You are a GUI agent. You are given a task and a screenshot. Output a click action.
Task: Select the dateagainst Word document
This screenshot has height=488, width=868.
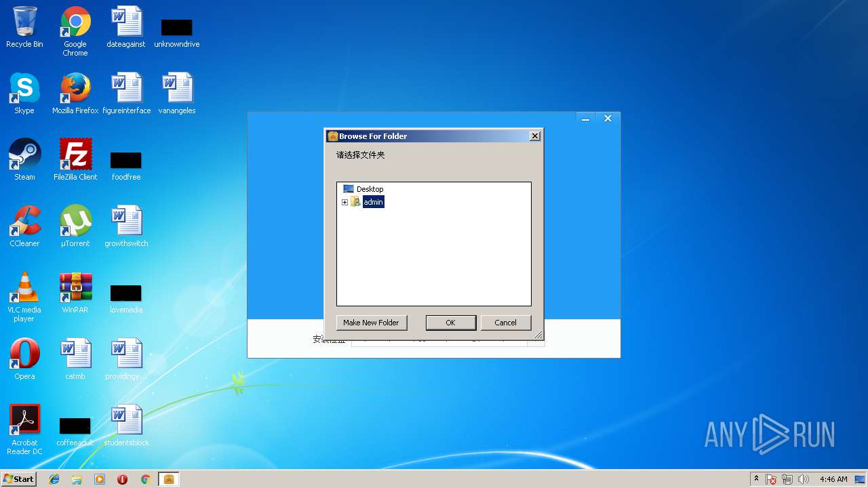(126, 27)
